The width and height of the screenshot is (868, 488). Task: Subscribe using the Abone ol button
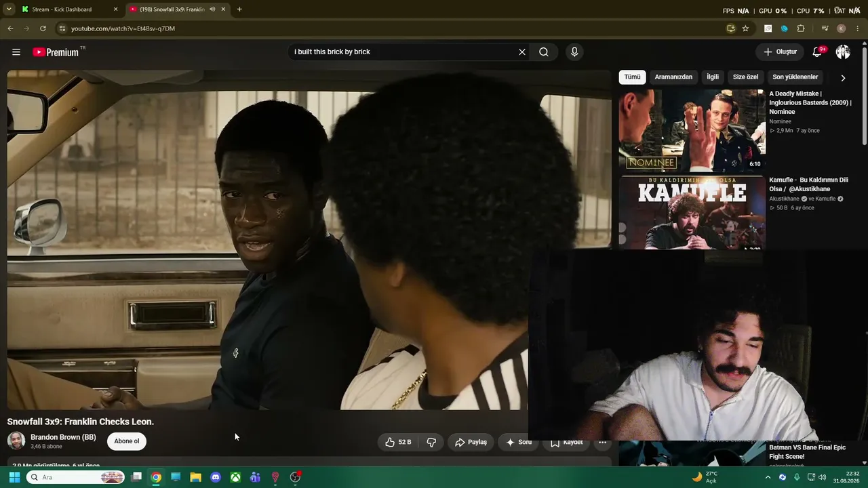coord(127,441)
